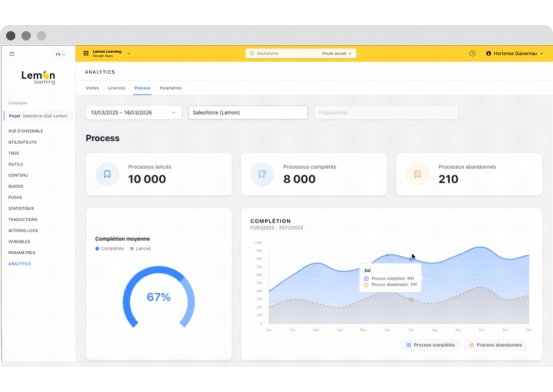Open UTILISATEURS in the sidebar

click(x=23, y=142)
